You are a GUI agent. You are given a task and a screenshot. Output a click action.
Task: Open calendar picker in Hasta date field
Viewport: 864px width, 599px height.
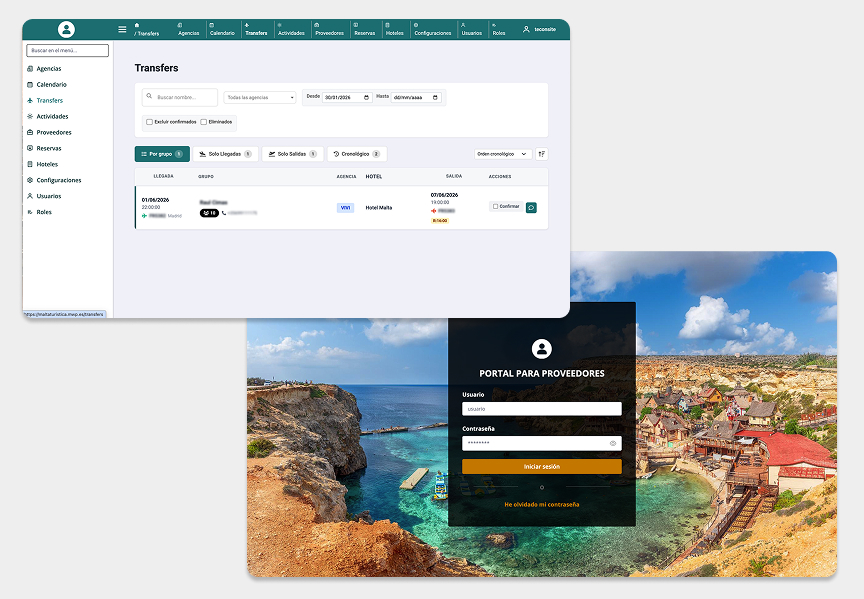tap(435, 97)
